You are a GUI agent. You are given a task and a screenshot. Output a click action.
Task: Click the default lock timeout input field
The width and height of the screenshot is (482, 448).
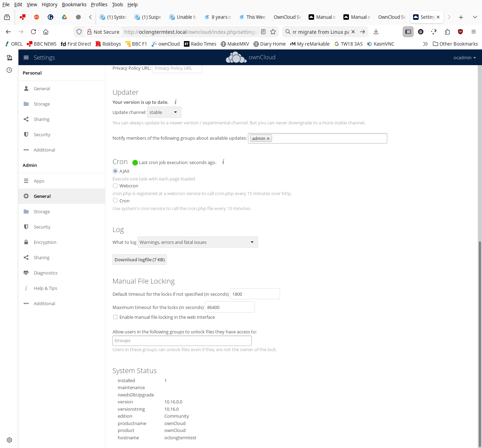[x=255, y=294]
